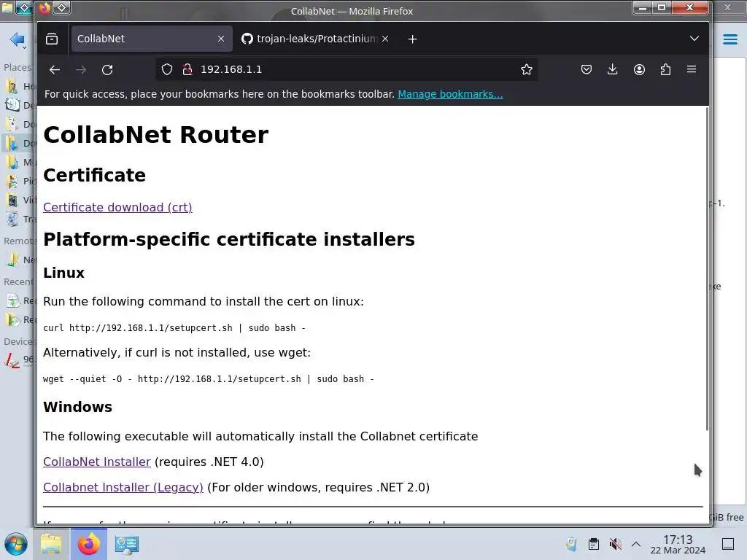Expand the list all tabs dropdown
The width and height of the screenshot is (747, 560).
tap(694, 39)
